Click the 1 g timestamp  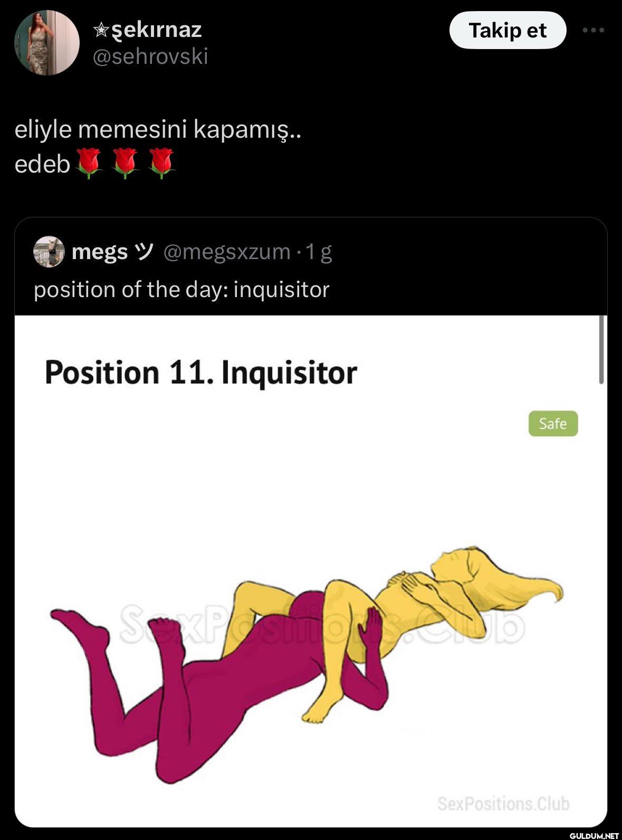click(319, 252)
